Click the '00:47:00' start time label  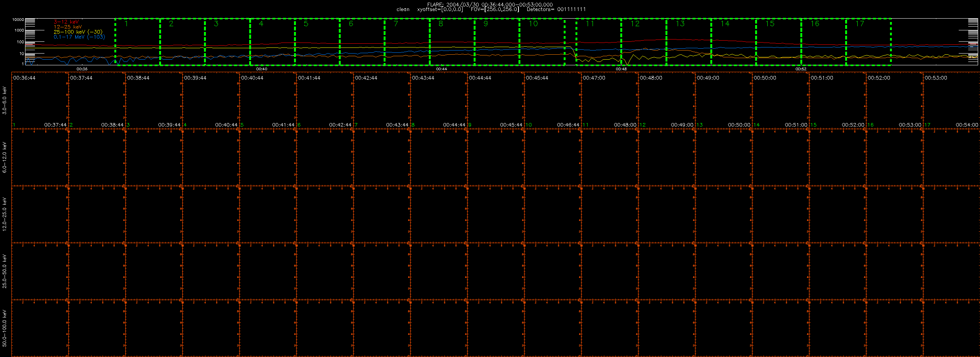point(594,78)
